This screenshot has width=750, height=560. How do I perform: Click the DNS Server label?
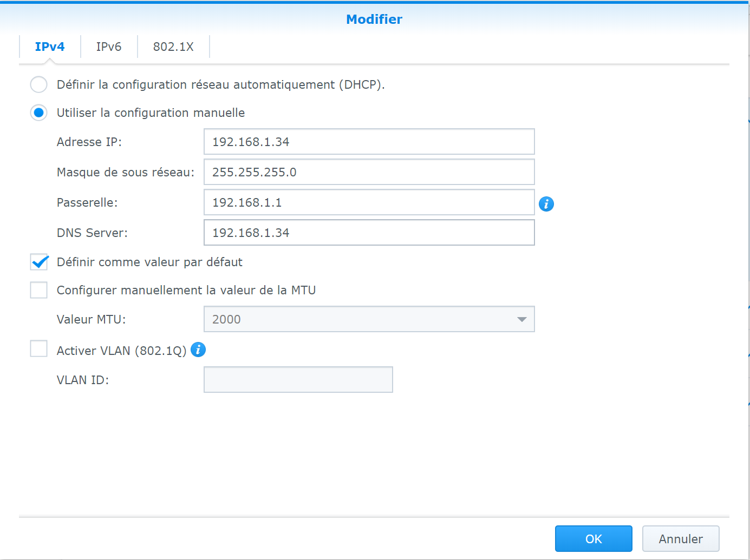pos(92,233)
